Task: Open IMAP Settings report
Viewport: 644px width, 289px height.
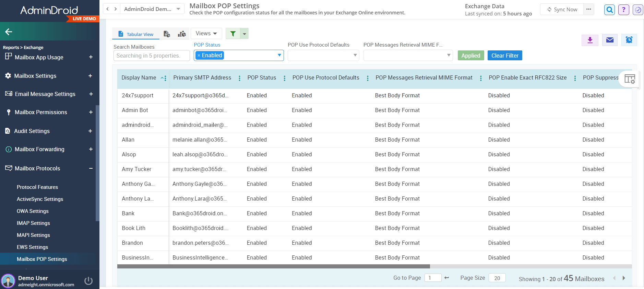Action: [x=33, y=223]
